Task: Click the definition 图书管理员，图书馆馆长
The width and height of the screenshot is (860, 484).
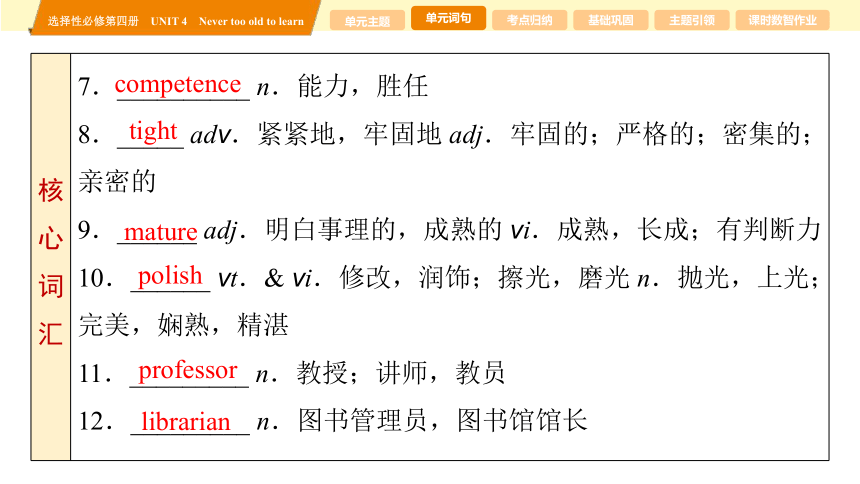Action: (443, 420)
